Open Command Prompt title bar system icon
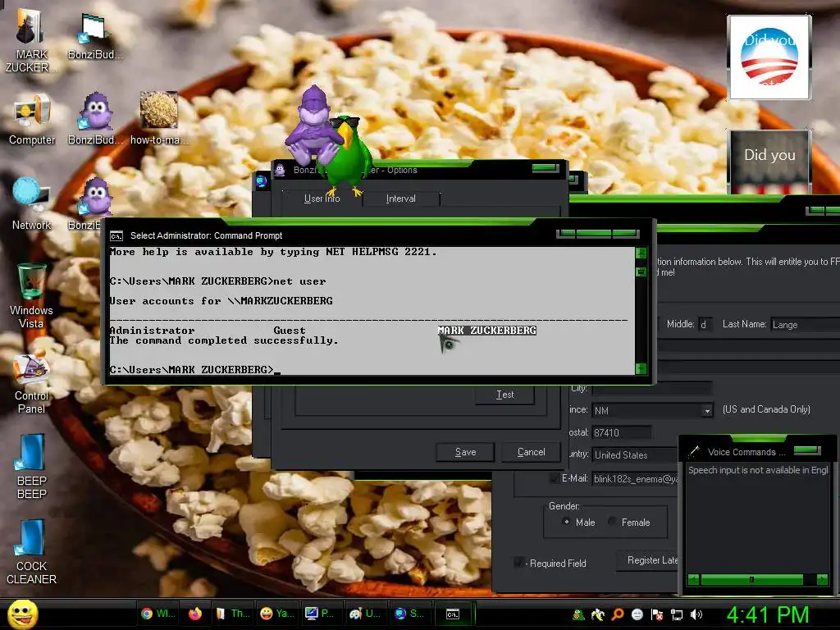The width and height of the screenshot is (840, 630). (116, 235)
